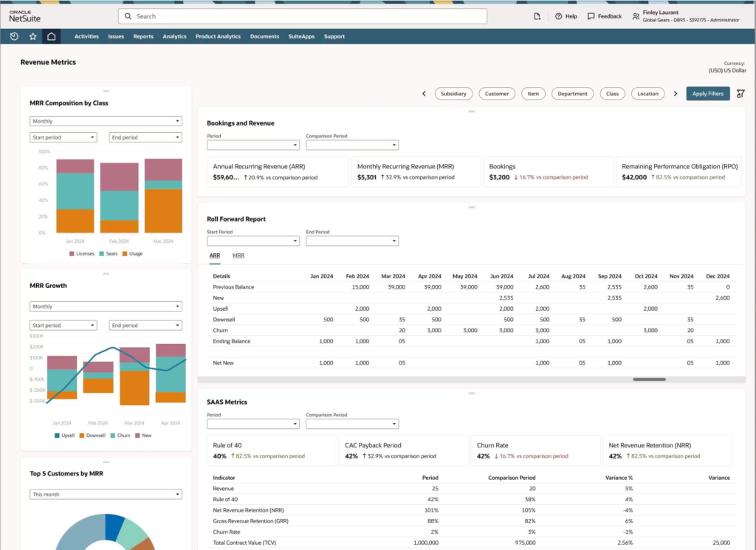
Task: Expand the MRR Composition Monthly dropdown
Action: (x=106, y=121)
